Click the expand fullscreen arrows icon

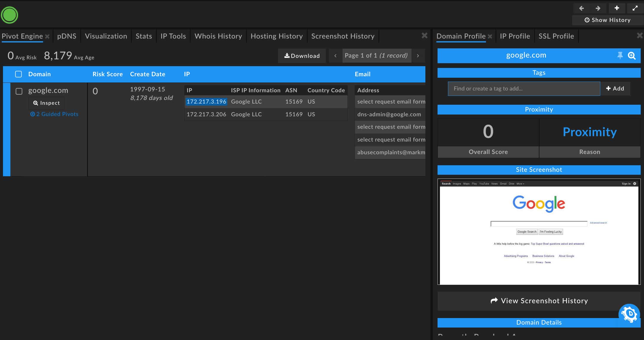(x=635, y=8)
